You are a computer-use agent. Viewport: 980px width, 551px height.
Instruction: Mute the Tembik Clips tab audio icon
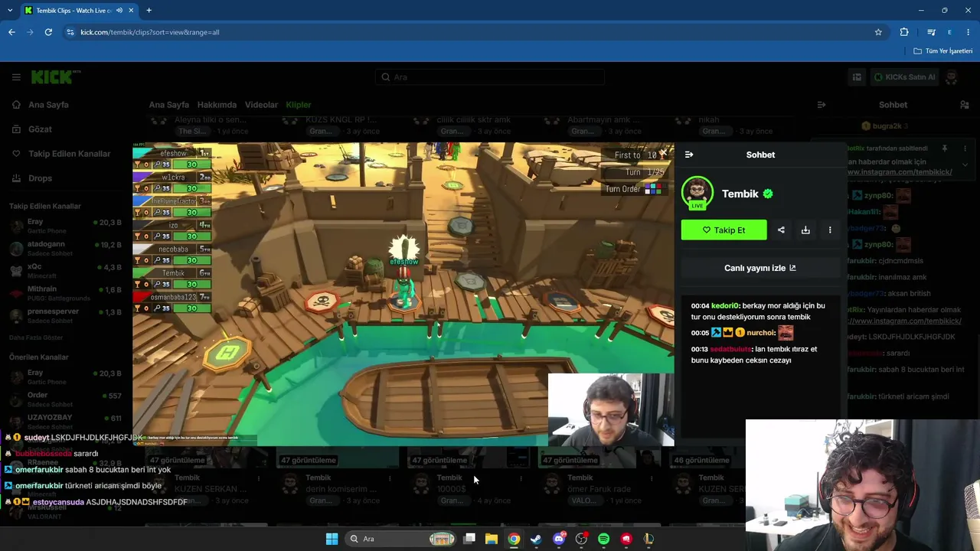[119, 11]
